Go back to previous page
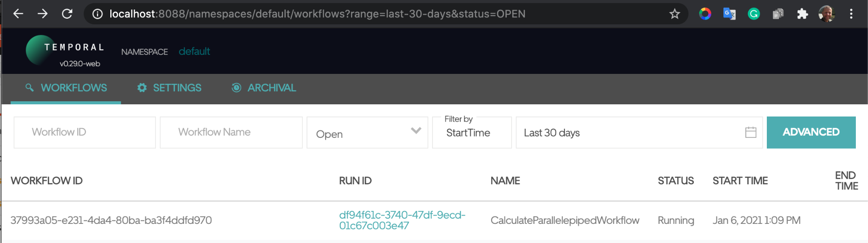The height and width of the screenshot is (243, 868). [18, 14]
